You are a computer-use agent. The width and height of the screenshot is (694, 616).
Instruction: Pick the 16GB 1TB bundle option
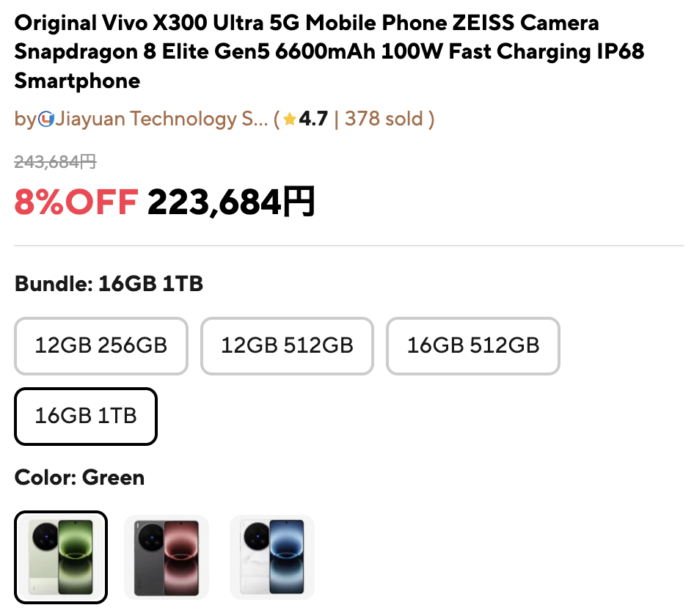pos(86,417)
